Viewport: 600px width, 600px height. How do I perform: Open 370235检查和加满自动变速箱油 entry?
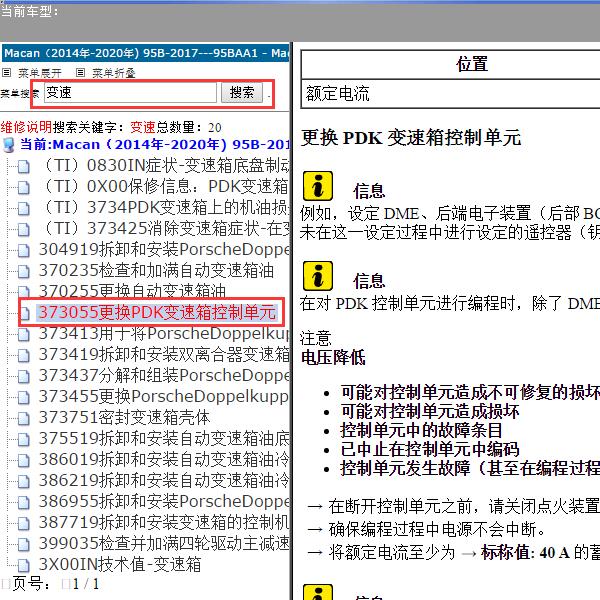coord(156,271)
